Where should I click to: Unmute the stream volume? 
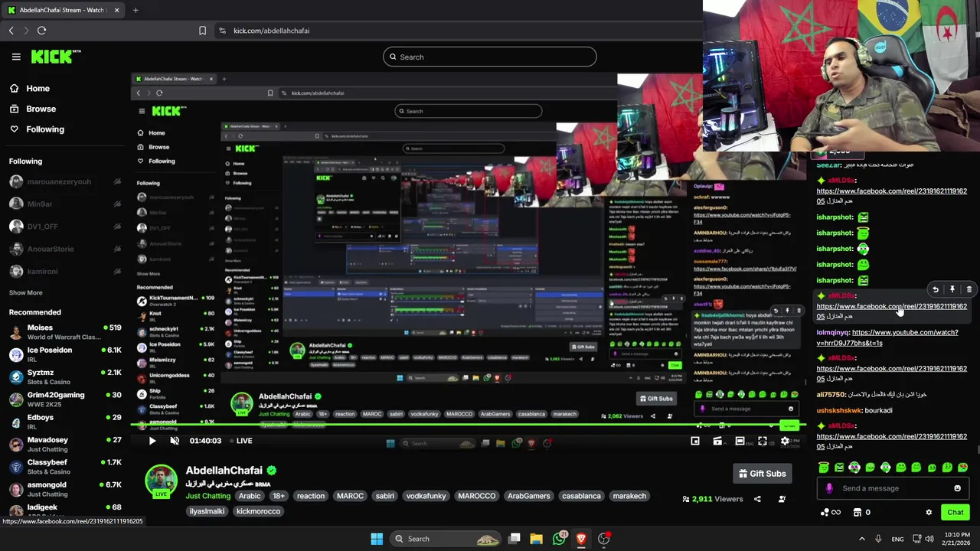point(175,441)
